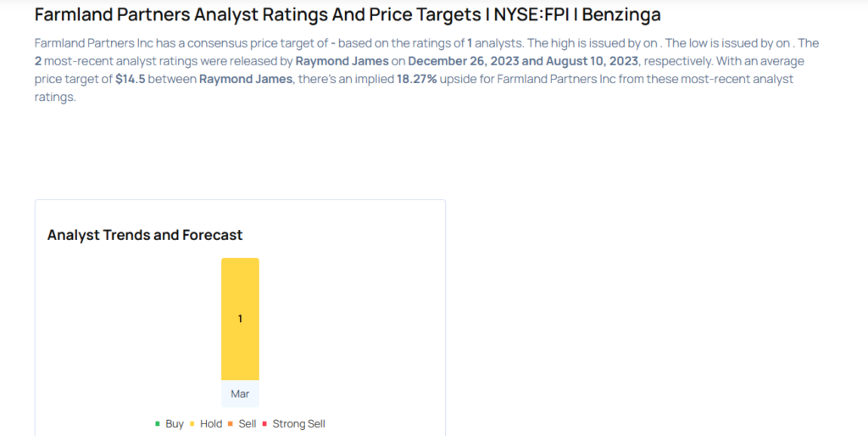Click the "1" value label inside the bar

pos(240,319)
